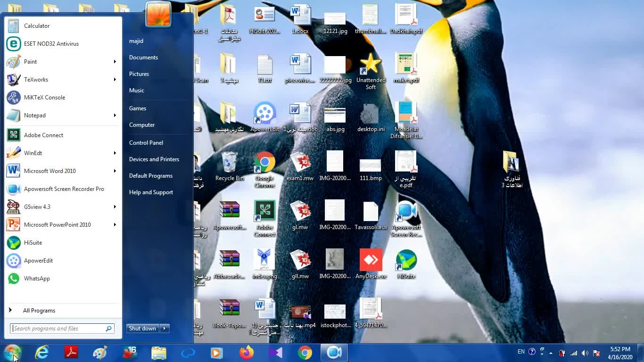The width and height of the screenshot is (644, 362).
Task: Select Devices and Printers menu entry
Action: [x=154, y=159]
